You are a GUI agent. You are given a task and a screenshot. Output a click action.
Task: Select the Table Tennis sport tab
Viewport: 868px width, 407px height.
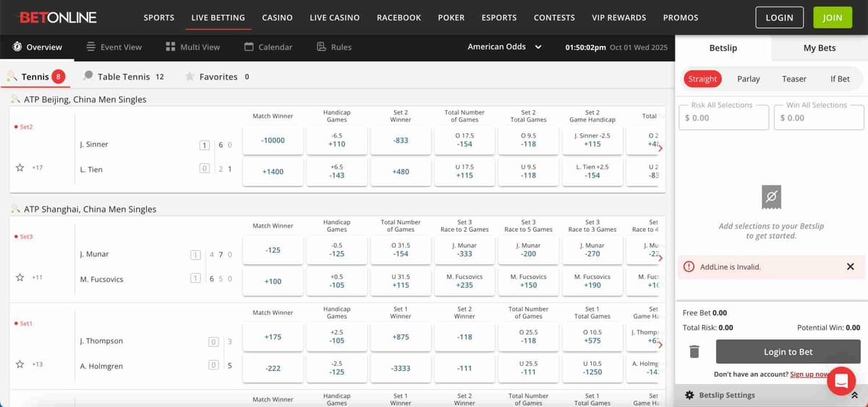(x=124, y=77)
